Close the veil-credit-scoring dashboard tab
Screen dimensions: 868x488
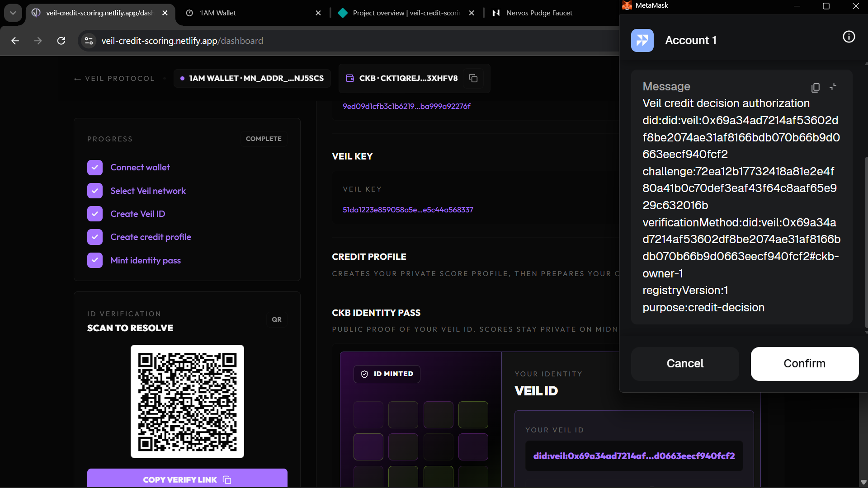pyautogui.click(x=165, y=13)
